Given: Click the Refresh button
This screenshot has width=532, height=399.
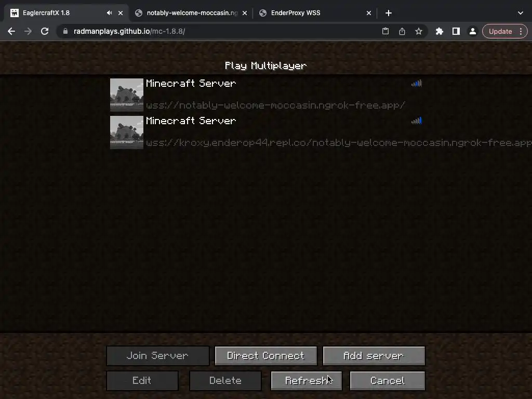Looking at the screenshot, I should [x=307, y=381].
